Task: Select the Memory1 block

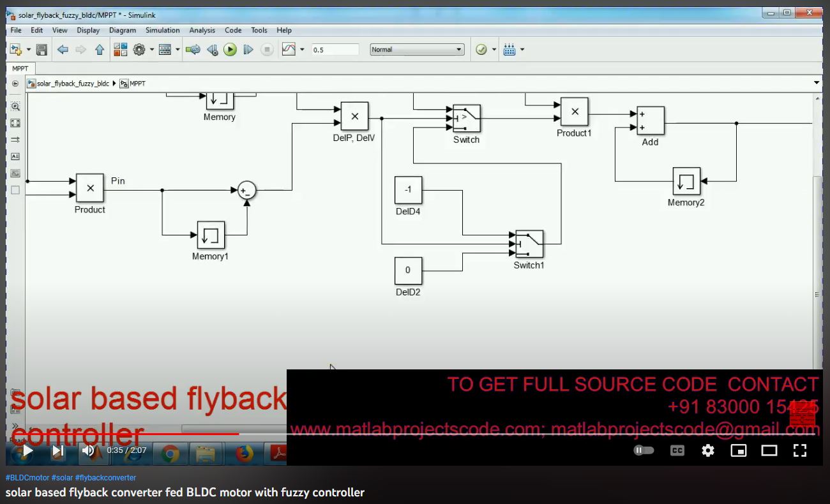Action: point(211,235)
